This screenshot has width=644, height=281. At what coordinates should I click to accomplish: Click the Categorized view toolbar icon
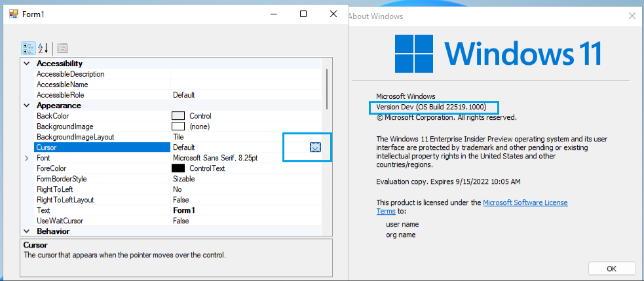[x=28, y=48]
